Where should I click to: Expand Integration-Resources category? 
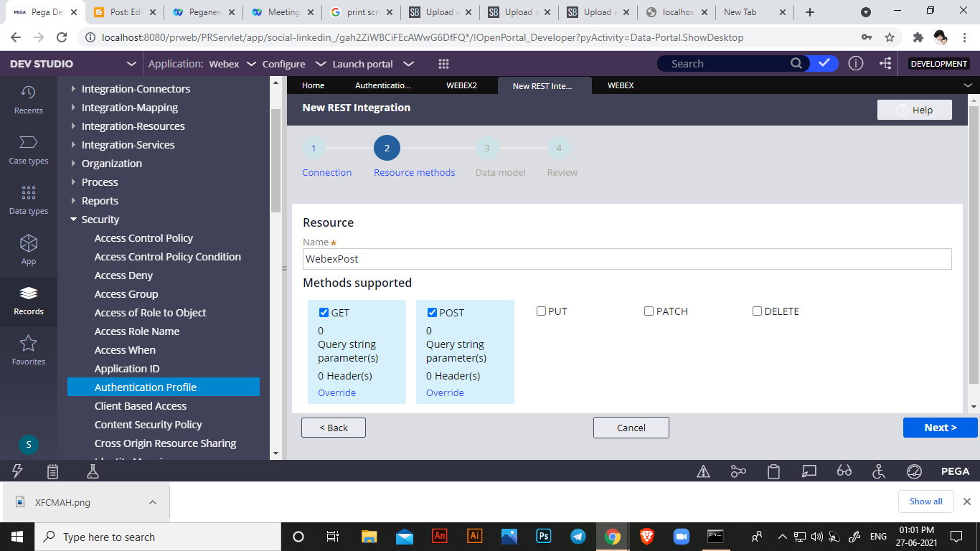point(73,126)
